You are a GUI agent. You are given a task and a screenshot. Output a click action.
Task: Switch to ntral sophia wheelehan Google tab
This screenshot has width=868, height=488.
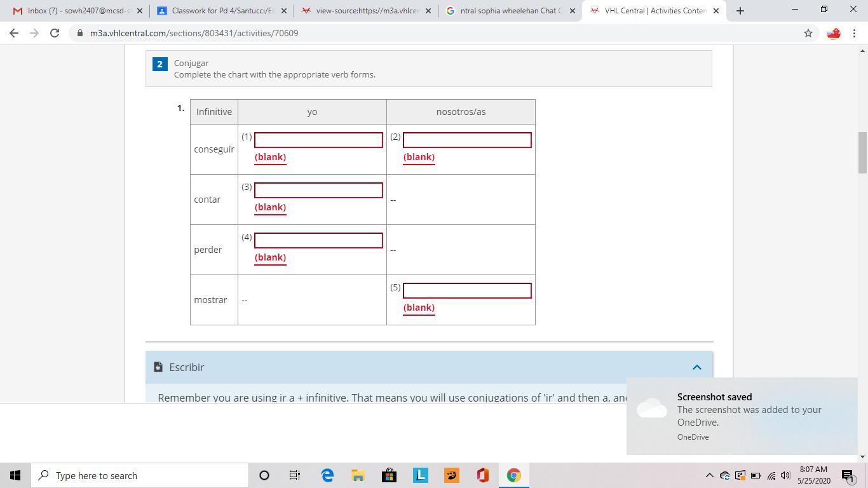point(510,11)
